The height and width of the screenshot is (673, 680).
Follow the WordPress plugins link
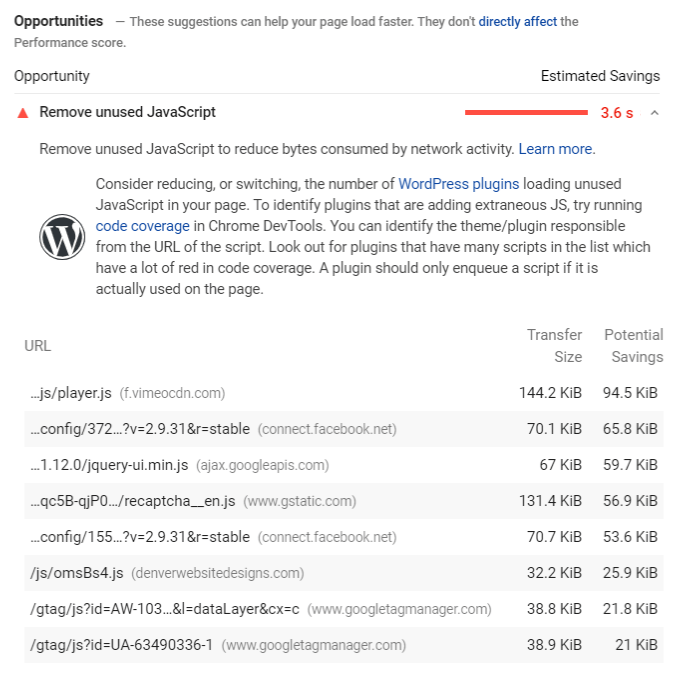[458, 184]
